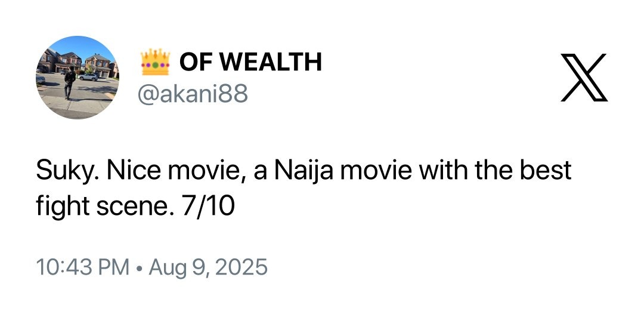Click the OF WEALTH display name
The height and width of the screenshot is (314, 644).
tap(250, 61)
